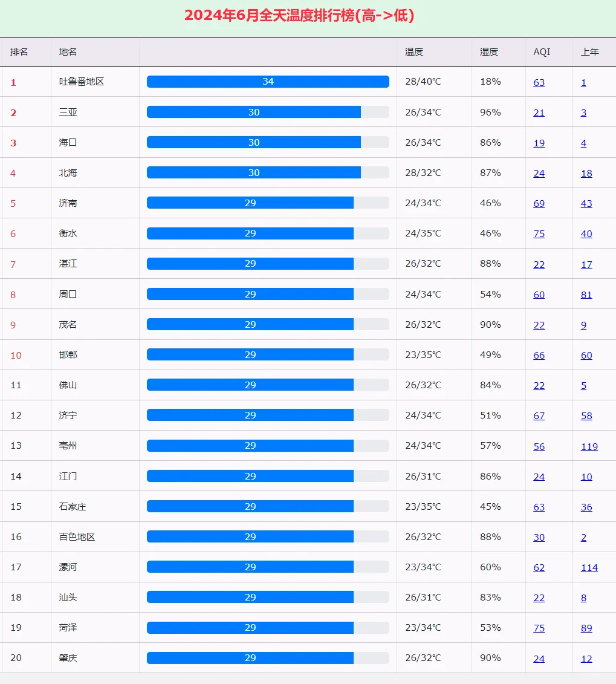Open last-year rank 119 for 亳州

589,446
